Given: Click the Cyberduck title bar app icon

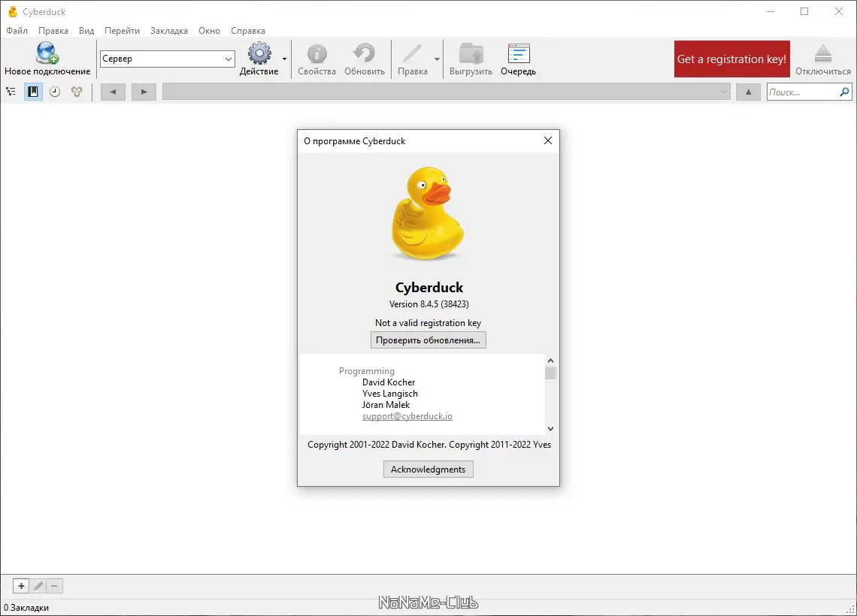Looking at the screenshot, I should pyautogui.click(x=13, y=11).
